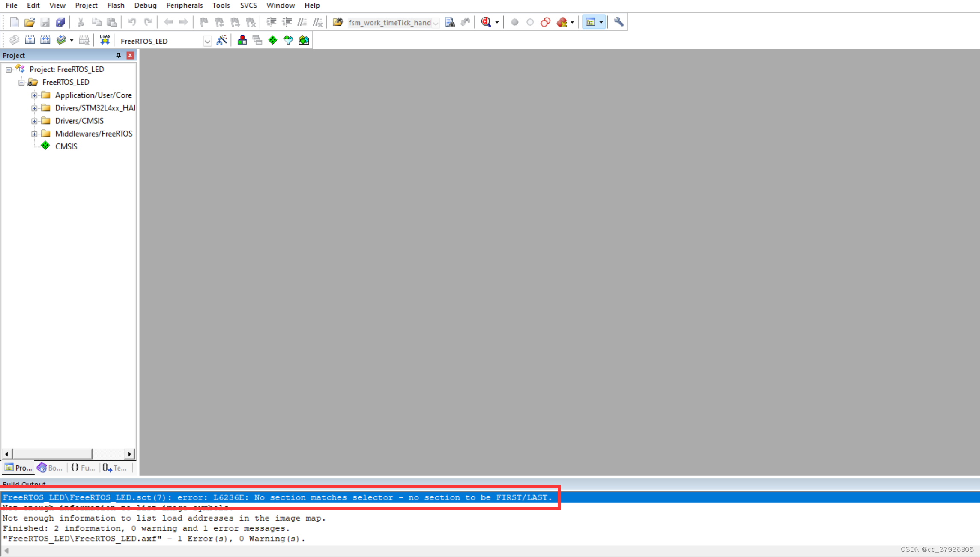The height and width of the screenshot is (557, 980).
Task: Open Manage Run-Time Environment green diamond
Action: pos(273,40)
